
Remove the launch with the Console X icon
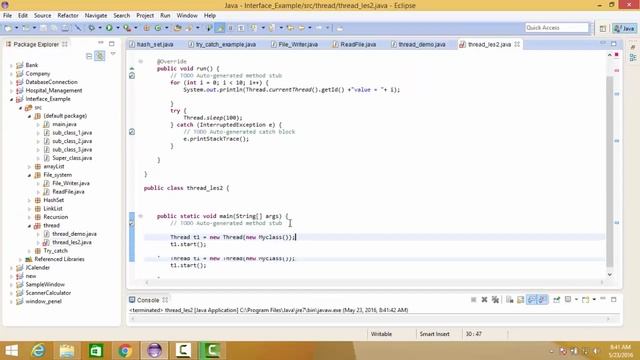(484, 300)
